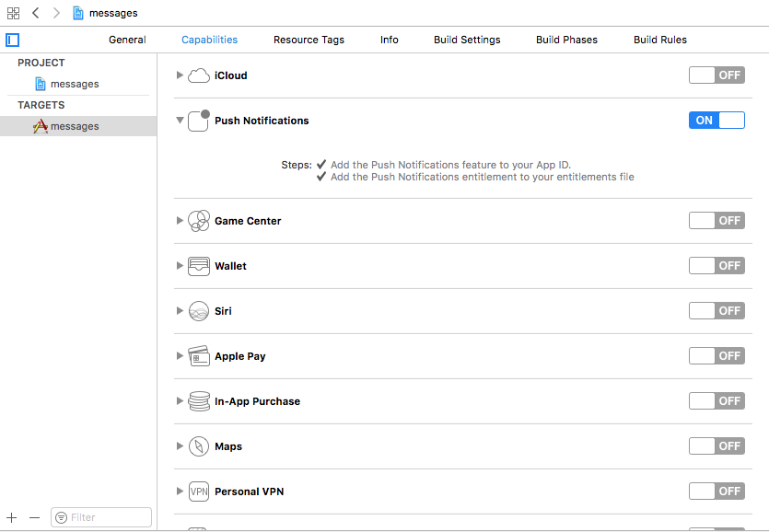Select the messages project in the sidebar
The height and width of the screenshot is (532, 769).
(x=78, y=84)
